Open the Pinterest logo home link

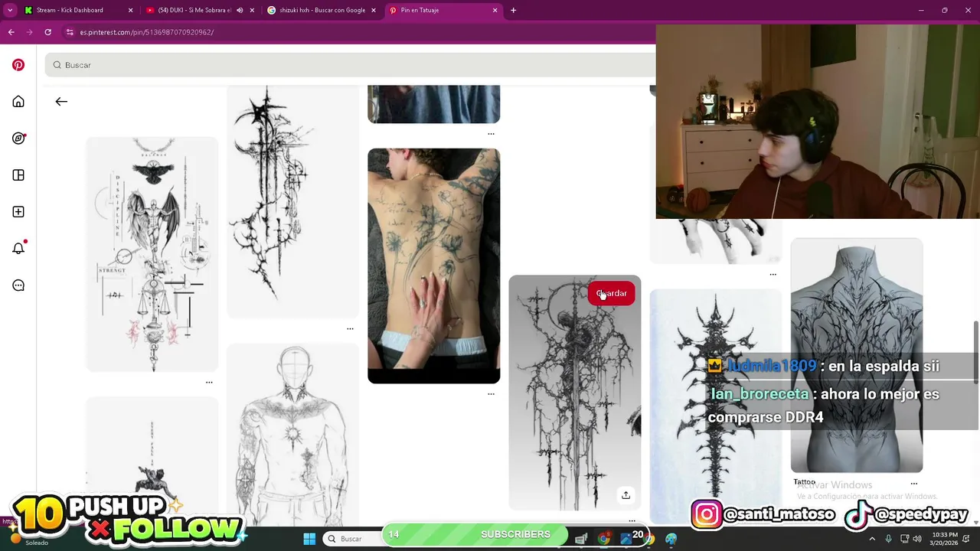(x=18, y=65)
